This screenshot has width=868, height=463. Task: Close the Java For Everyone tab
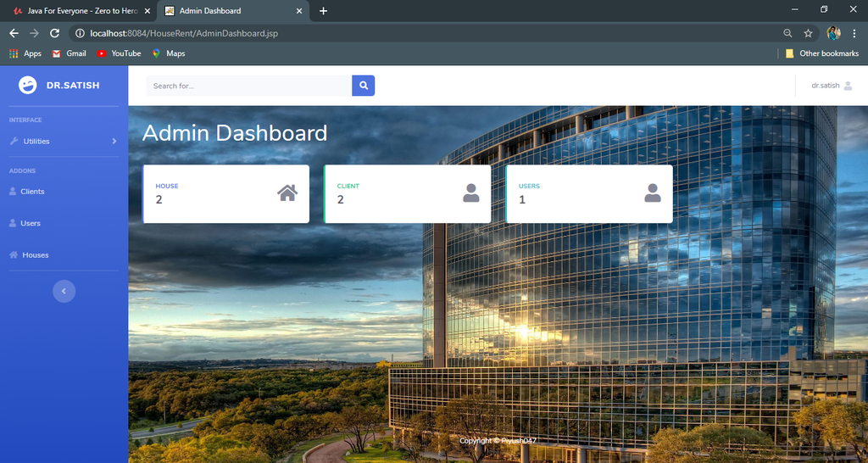147,10
